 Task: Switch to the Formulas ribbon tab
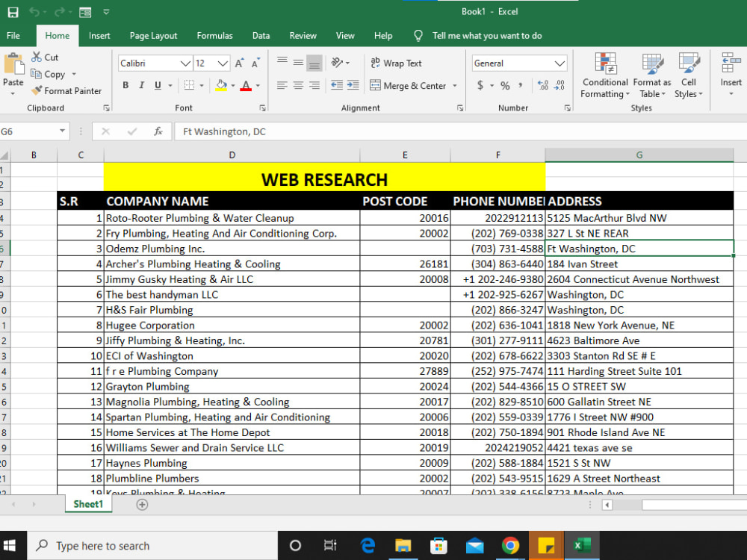(214, 35)
